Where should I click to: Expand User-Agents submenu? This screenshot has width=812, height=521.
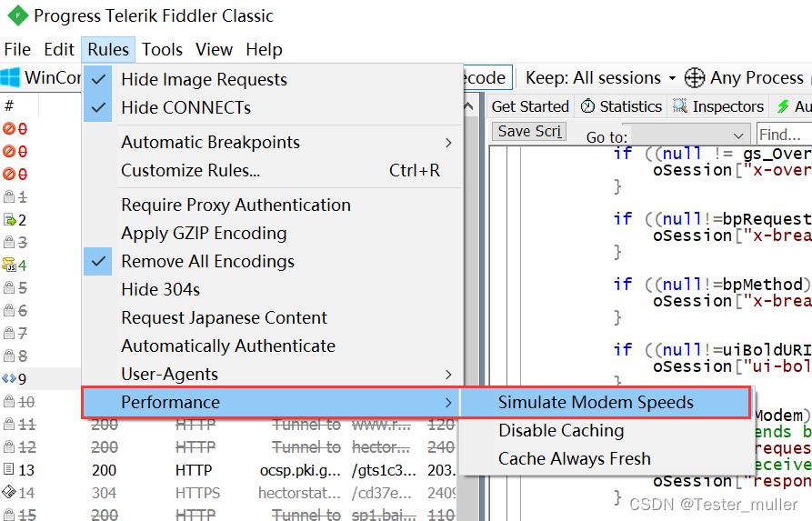(x=273, y=374)
